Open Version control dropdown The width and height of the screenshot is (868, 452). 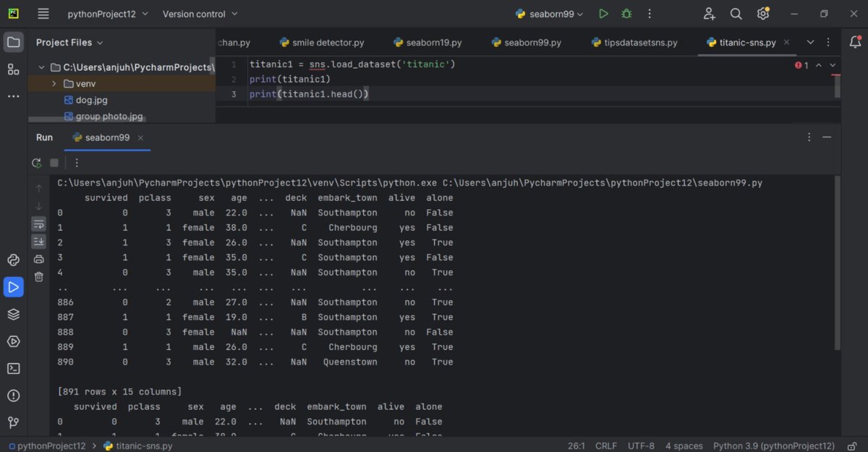200,14
